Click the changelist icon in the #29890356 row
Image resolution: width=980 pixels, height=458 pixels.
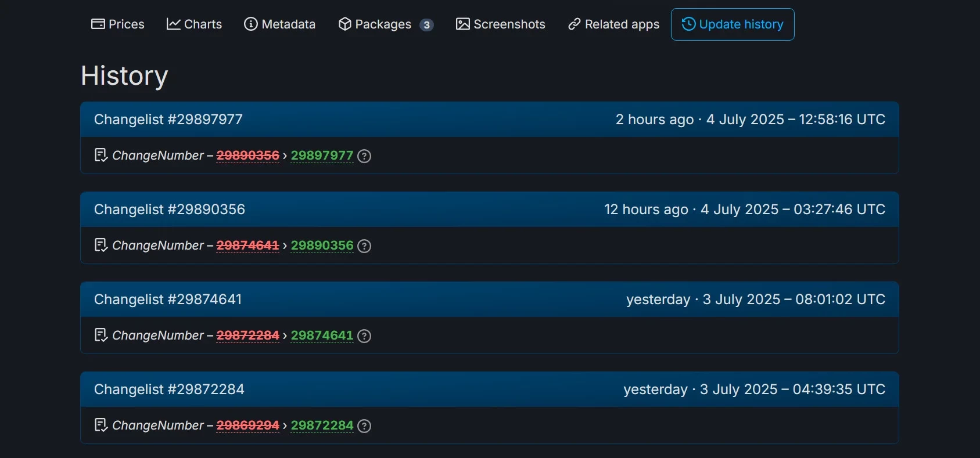101,246
